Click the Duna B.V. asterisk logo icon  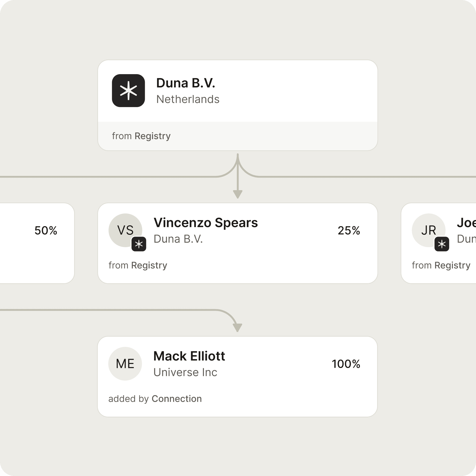[128, 90]
